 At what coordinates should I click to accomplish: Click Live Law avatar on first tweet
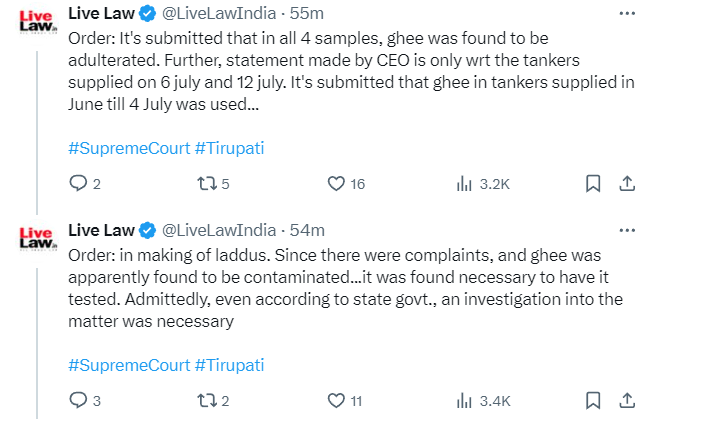click(36, 22)
